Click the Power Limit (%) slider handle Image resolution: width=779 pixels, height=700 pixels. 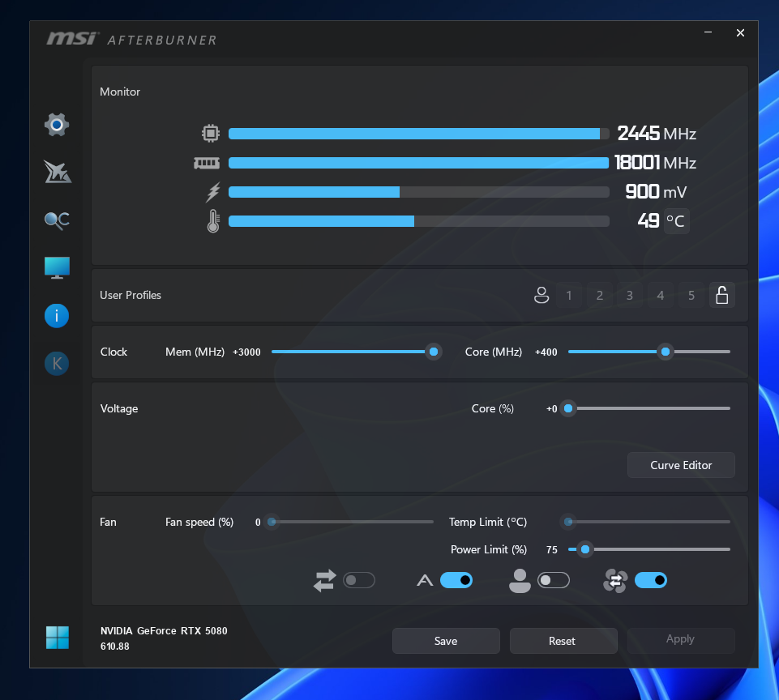585,549
